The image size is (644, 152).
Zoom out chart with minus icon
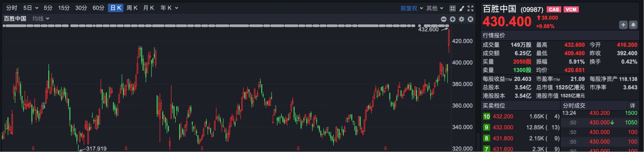point(444,19)
